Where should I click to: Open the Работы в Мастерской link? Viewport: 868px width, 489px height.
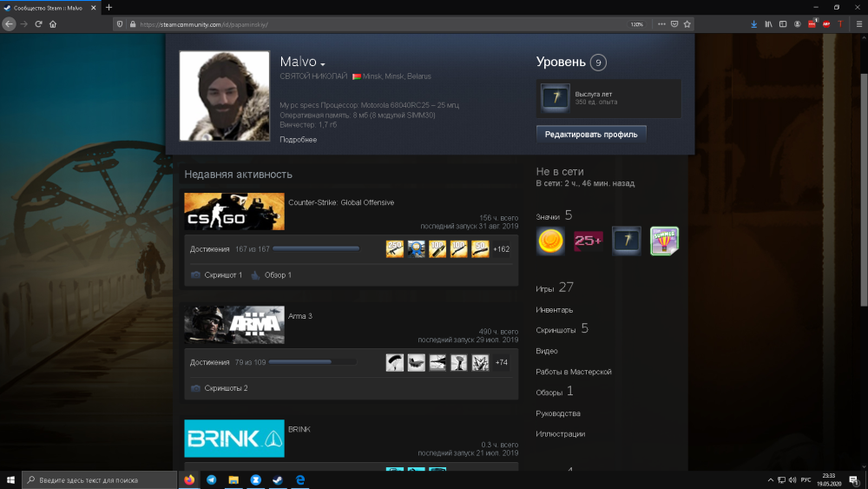pyautogui.click(x=574, y=372)
